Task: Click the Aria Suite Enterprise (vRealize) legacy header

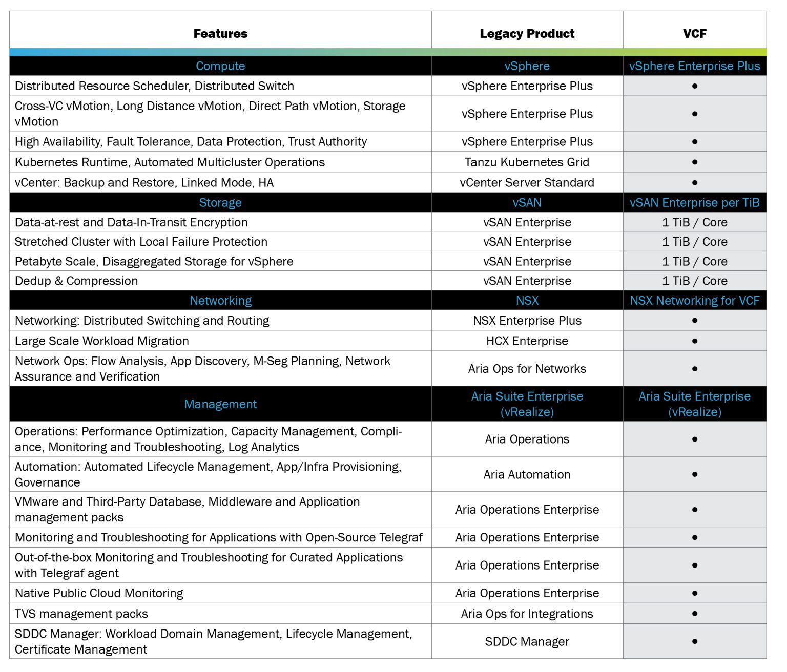Action: click(527, 404)
